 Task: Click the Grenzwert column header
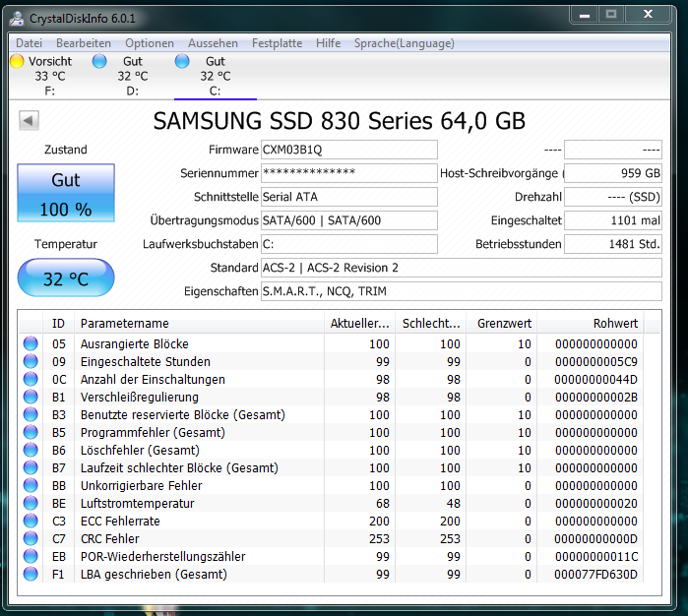(502, 324)
